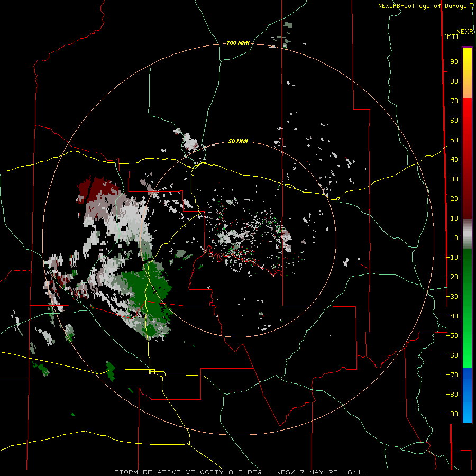Viewport: 476px width, 476px height.
Task: Click the 16:14 time stamp
Action: [x=355, y=472]
